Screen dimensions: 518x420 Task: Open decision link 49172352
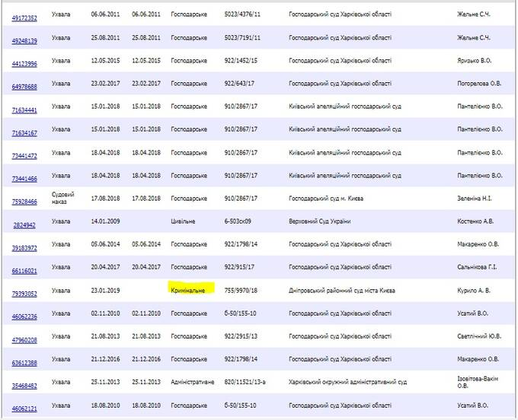pos(25,16)
